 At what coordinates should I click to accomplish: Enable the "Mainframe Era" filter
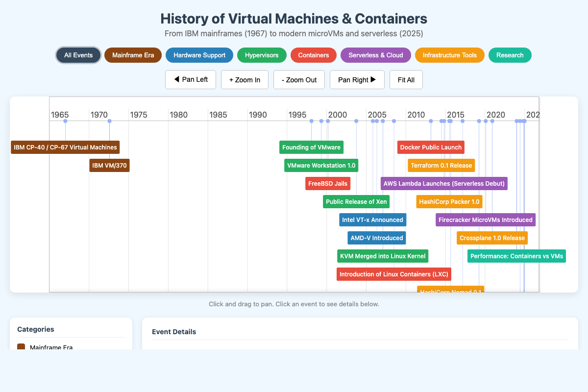coord(133,55)
